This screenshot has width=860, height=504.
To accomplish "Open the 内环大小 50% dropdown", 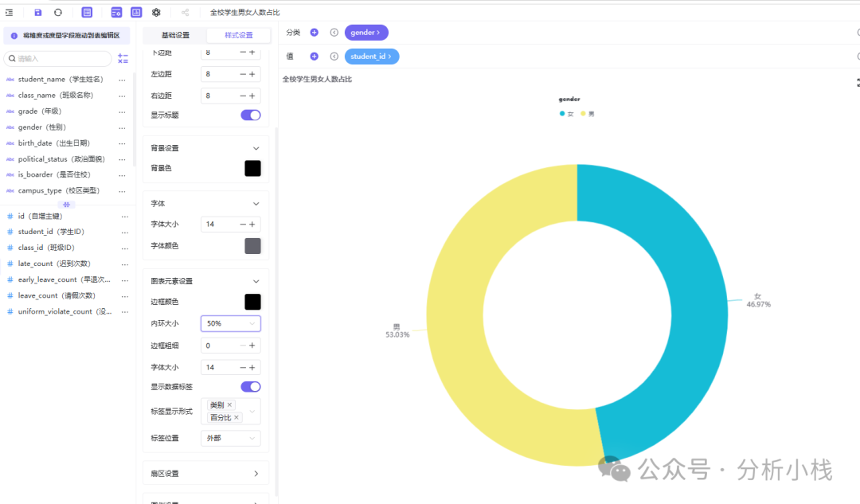I will tap(231, 323).
